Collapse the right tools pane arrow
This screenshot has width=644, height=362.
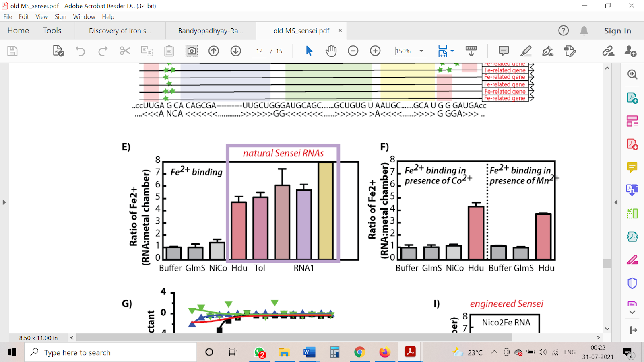(616, 202)
